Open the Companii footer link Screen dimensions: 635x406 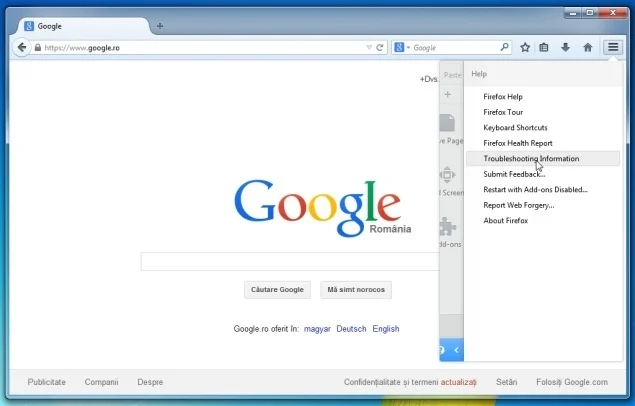click(x=101, y=382)
